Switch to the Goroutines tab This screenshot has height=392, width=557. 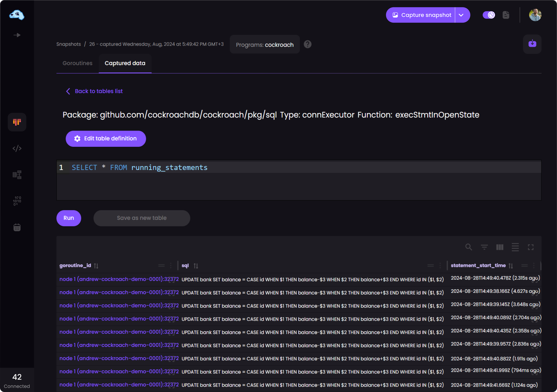tap(77, 63)
